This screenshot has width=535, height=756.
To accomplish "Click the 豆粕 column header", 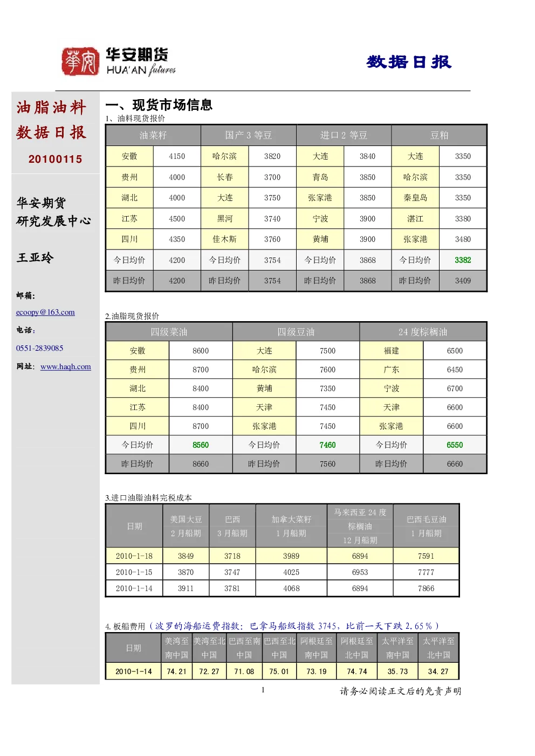I will (440, 135).
